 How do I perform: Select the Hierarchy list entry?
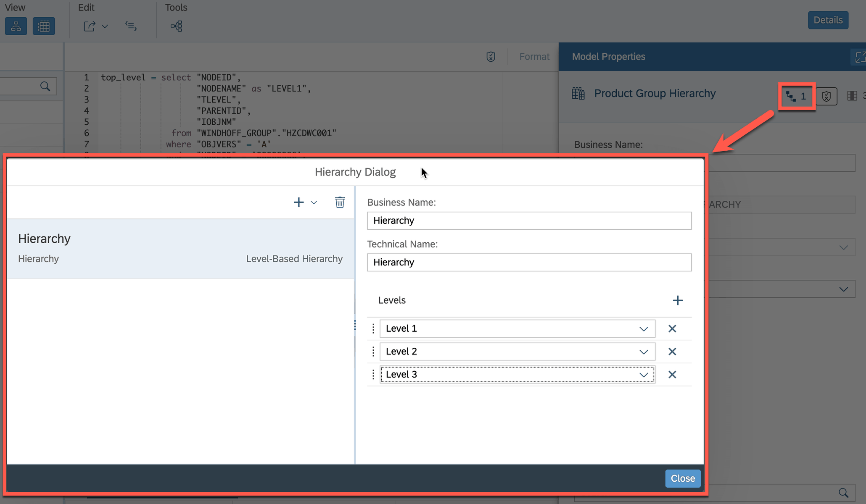180,249
